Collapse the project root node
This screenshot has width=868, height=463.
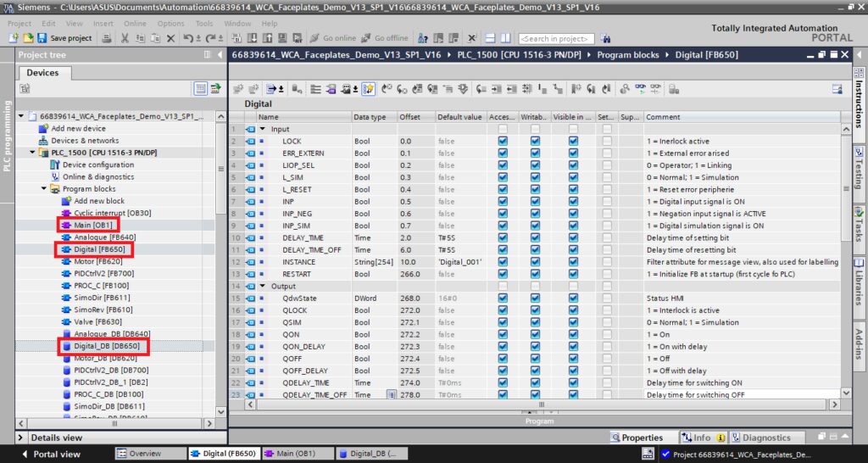(x=21, y=116)
